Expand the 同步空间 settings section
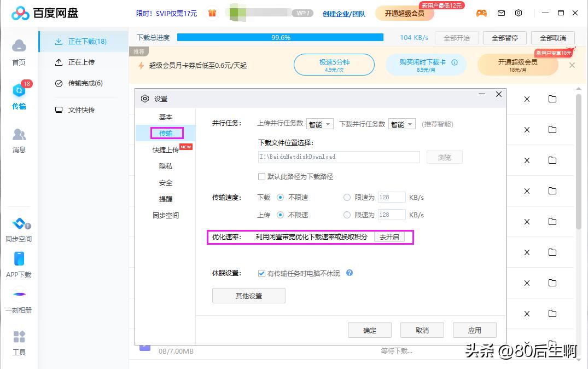This screenshot has width=588, height=369. [x=167, y=215]
